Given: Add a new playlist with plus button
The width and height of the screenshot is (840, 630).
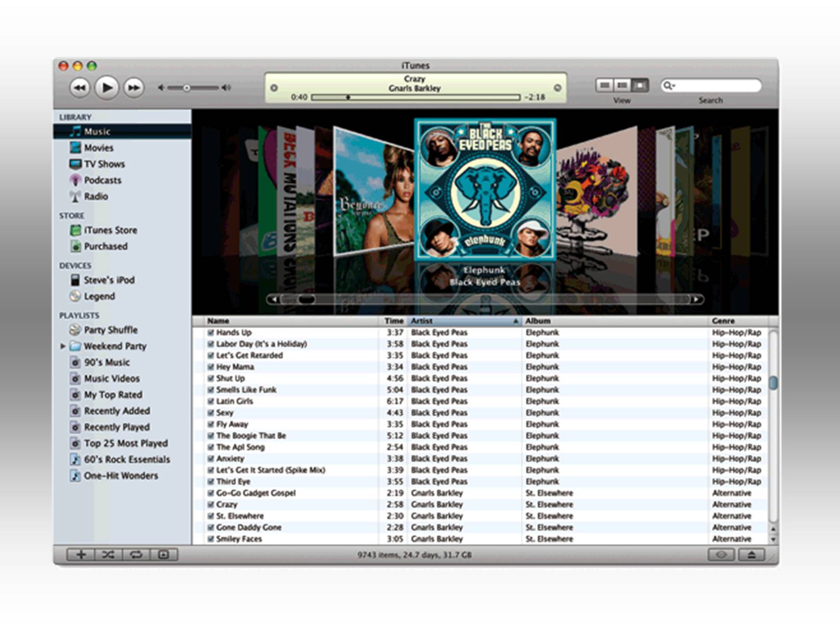Looking at the screenshot, I should click(x=81, y=554).
